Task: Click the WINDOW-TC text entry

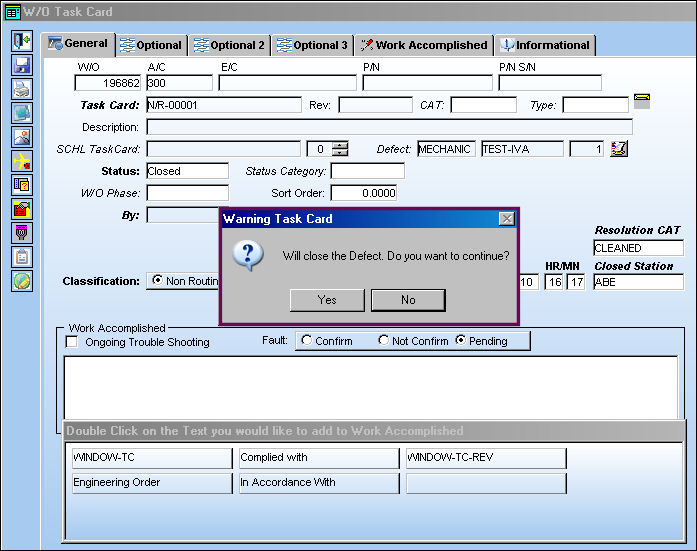Action: coord(152,458)
